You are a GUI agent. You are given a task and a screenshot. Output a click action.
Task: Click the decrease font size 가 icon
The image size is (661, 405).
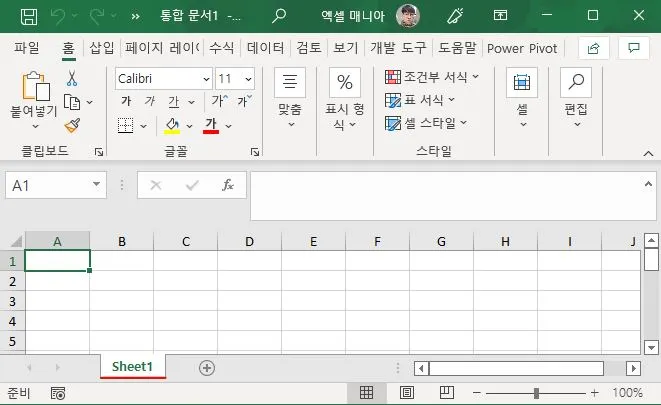pyautogui.click(x=244, y=101)
